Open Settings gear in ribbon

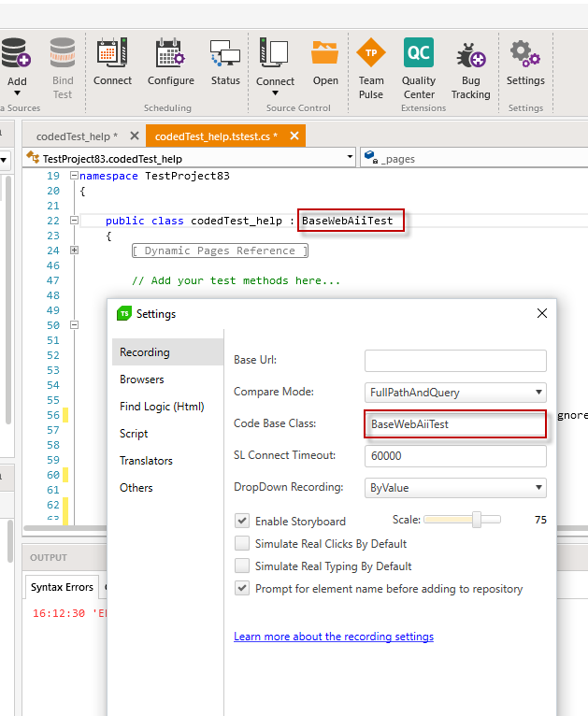(x=525, y=53)
